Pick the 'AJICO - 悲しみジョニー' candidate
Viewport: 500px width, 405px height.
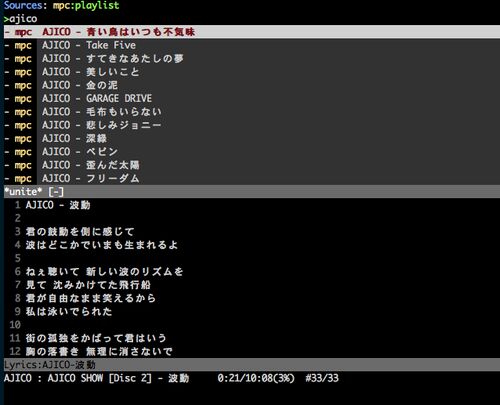252,125
